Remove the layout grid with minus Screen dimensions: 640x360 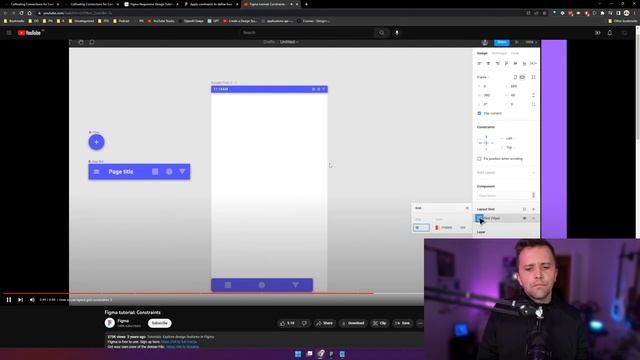click(533, 218)
